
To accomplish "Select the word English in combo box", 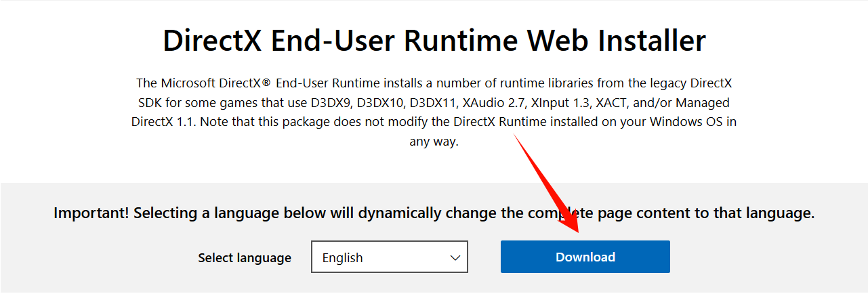I will tap(342, 258).
